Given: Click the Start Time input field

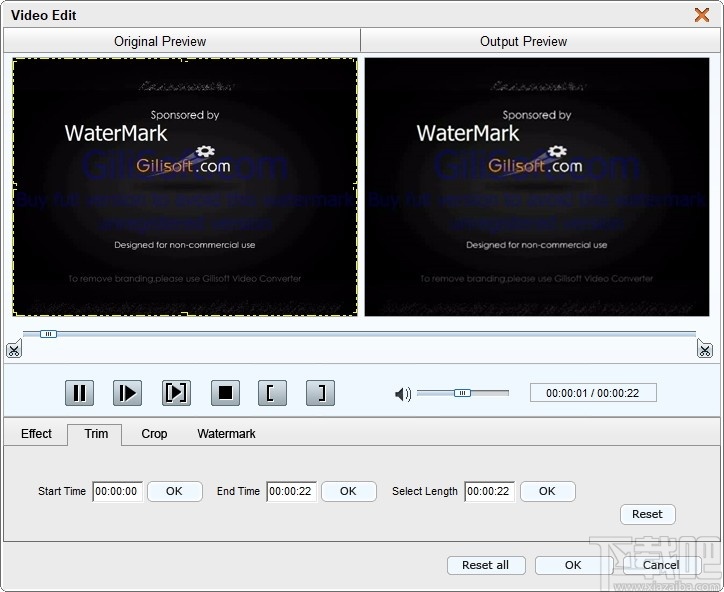Looking at the screenshot, I should pyautogui.click(x=117, y=491).
